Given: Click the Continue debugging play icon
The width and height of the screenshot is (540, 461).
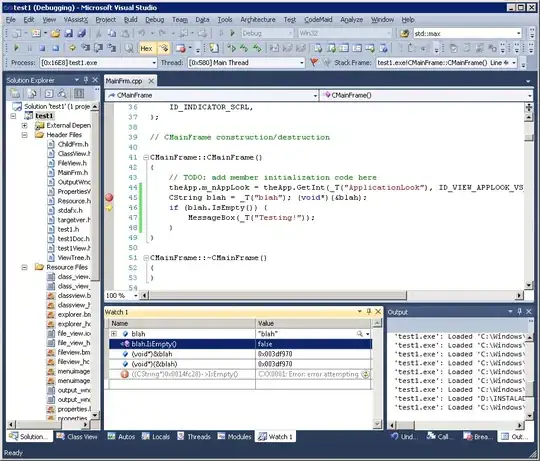Looking at the screenshot, I should coord(16,48).
